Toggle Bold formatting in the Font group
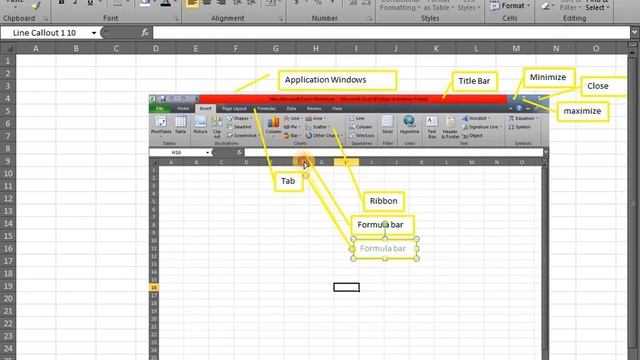 click(61, 3)
